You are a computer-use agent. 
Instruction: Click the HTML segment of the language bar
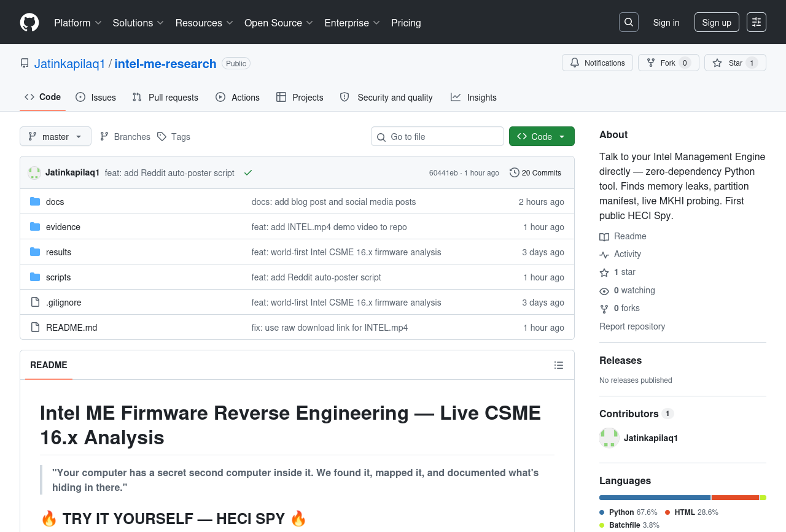(x=735, y=498)
